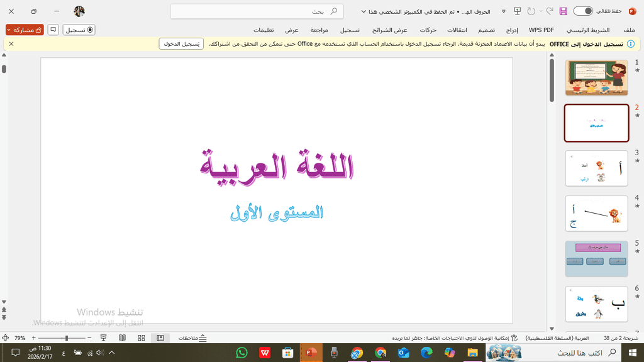Open WhatsApp from the taskbar
This screenshot has height=362, width=644.
pyautogui.click(x=242, y=353)
